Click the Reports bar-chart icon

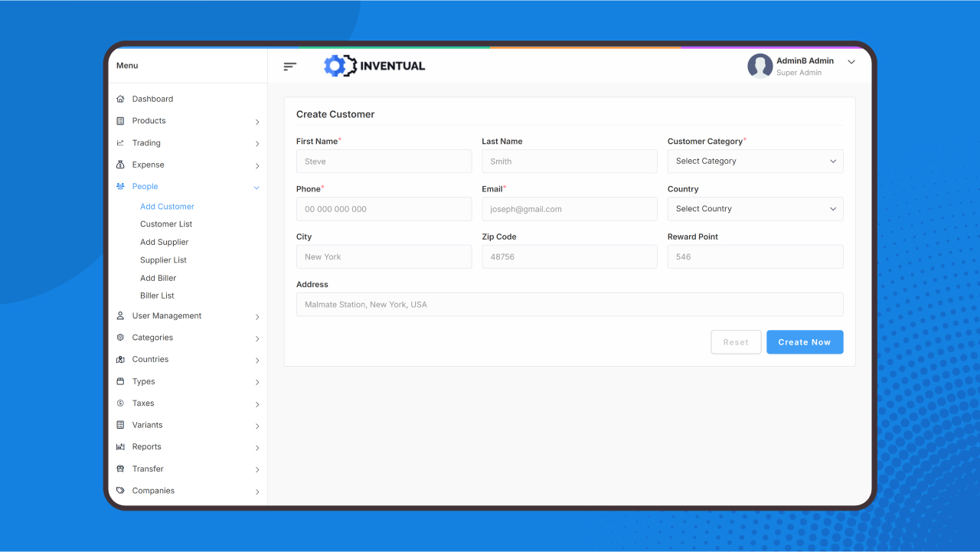tap(119, 446)
